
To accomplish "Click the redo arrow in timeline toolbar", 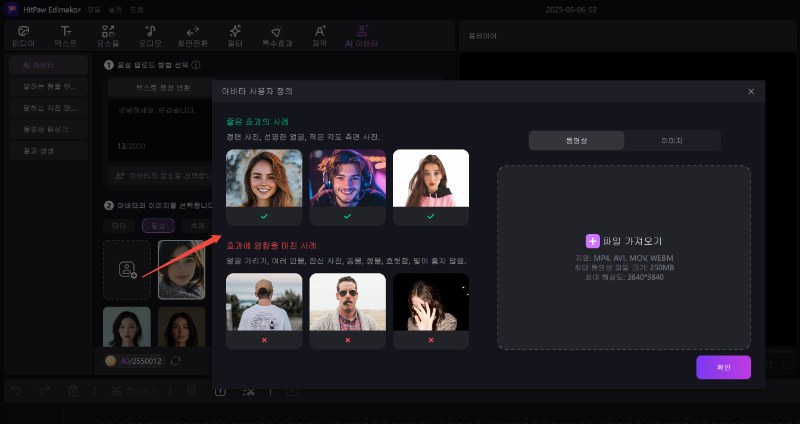I will coord(45,391).
